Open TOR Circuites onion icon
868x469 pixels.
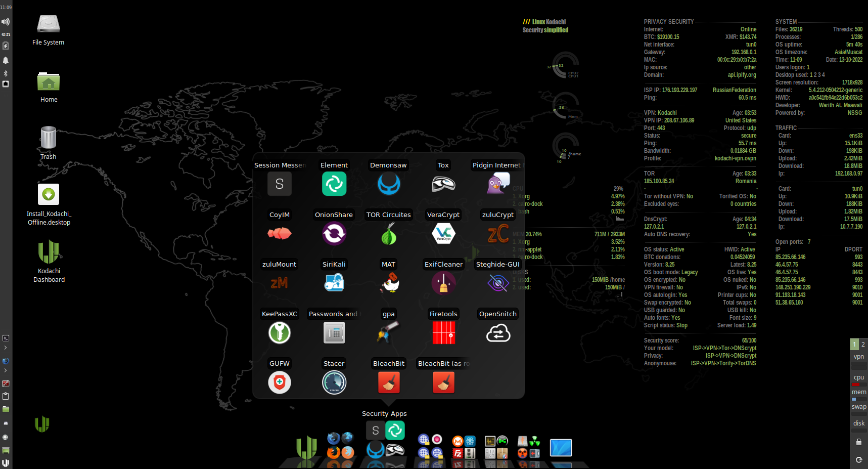[389, 233]
